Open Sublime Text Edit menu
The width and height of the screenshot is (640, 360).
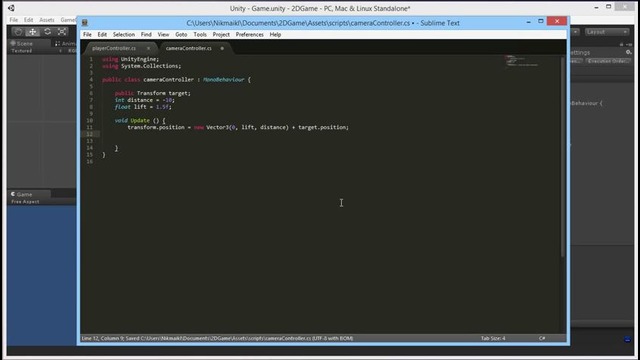pos(102,35)
